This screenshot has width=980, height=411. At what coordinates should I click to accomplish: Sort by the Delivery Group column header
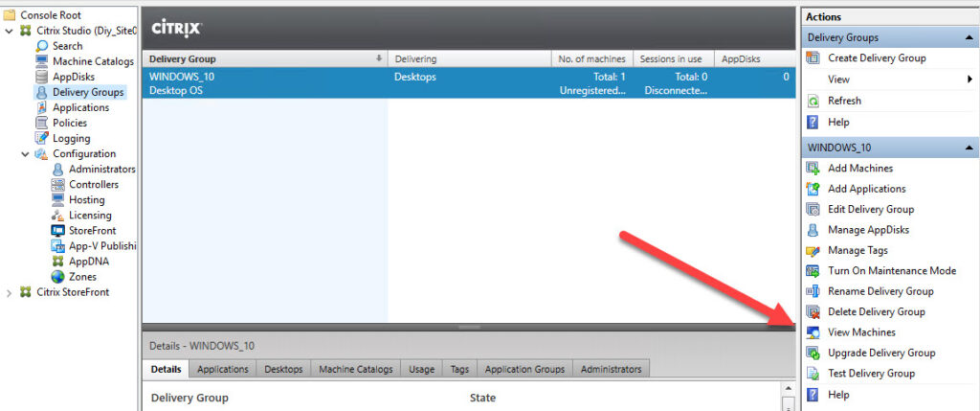click(263, 58)
